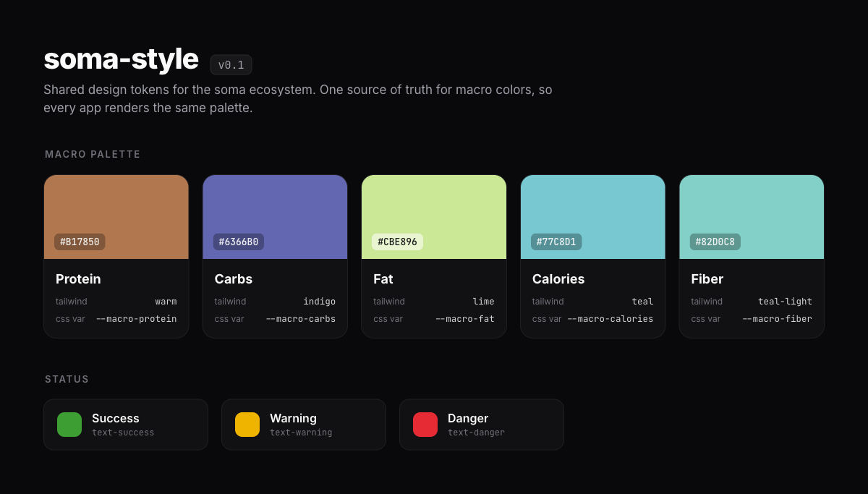868x494 pixels.
Task: Click the Protein card title
Action: tap(78, 279)
